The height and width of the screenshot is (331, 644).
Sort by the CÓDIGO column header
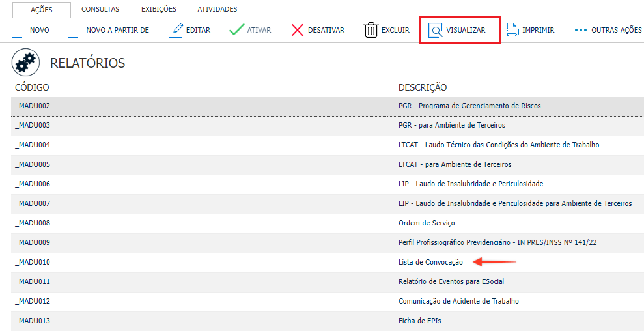coord(32,87)
